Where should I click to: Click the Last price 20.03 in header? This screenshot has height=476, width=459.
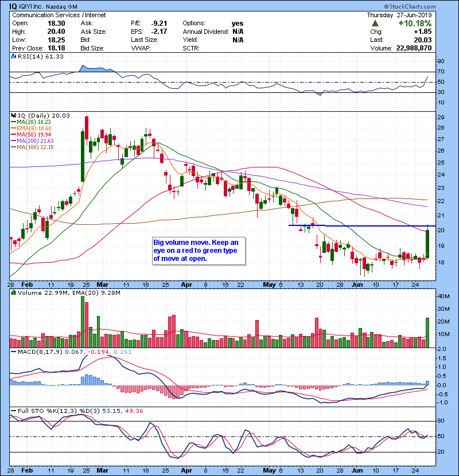click(422, 40)
